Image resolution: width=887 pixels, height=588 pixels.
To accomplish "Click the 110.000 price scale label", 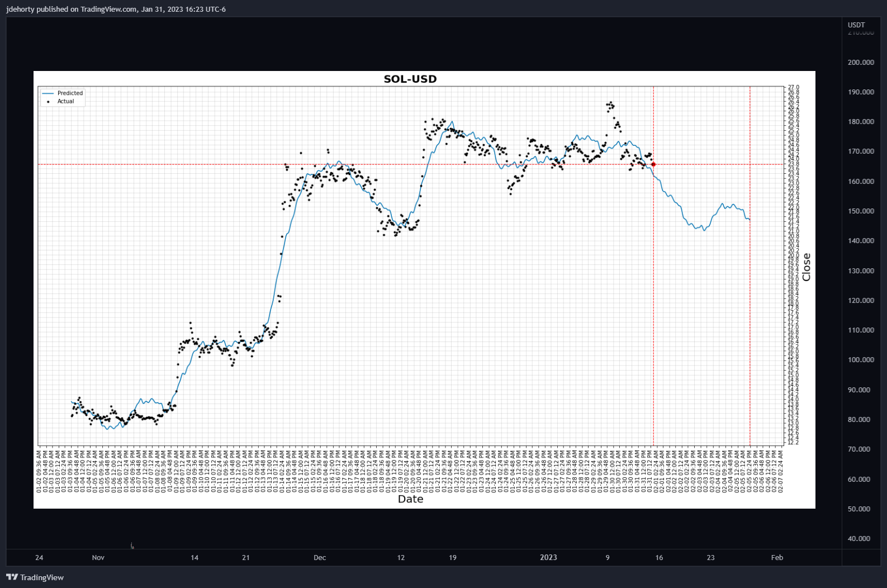I will point(861,330).
